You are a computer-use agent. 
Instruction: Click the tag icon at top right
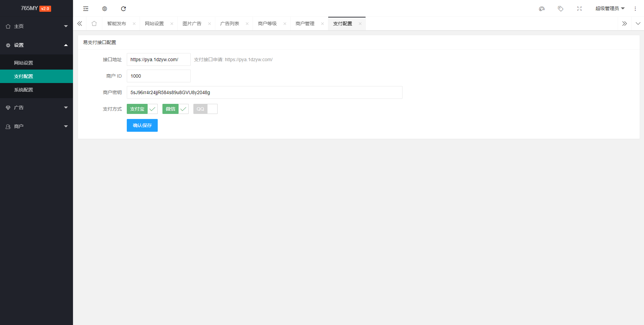coord(561,8)
